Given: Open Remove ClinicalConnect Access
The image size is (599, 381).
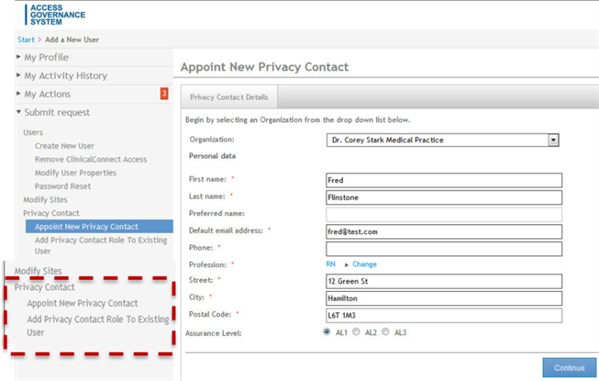Looking at the screenshot, I should (91, 159).
